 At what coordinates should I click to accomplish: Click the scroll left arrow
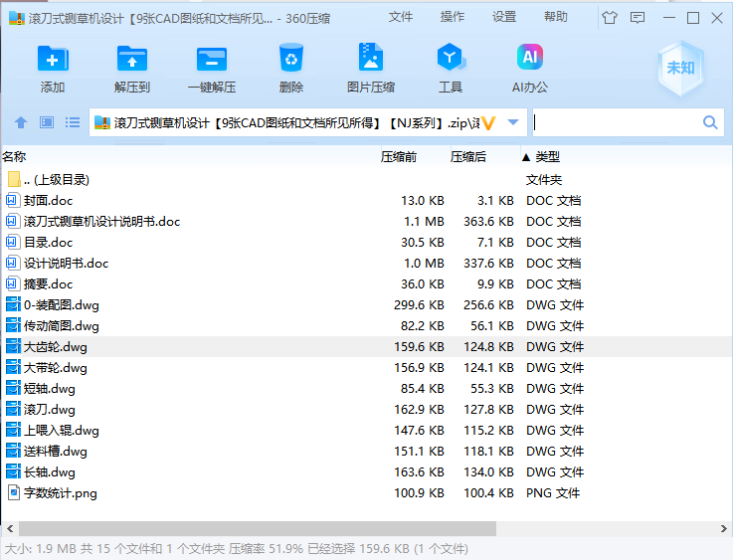tap(10, 529)
